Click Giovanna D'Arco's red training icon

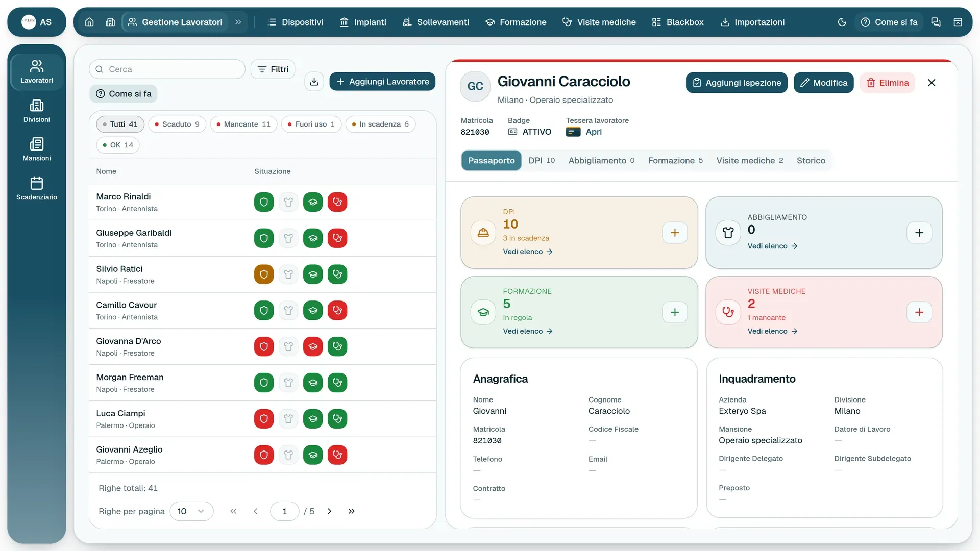click(x=313, y=346)
